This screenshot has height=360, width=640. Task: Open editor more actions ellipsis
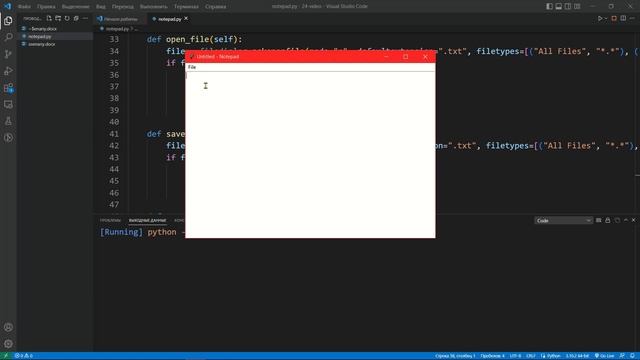click(x=632, y=18)
